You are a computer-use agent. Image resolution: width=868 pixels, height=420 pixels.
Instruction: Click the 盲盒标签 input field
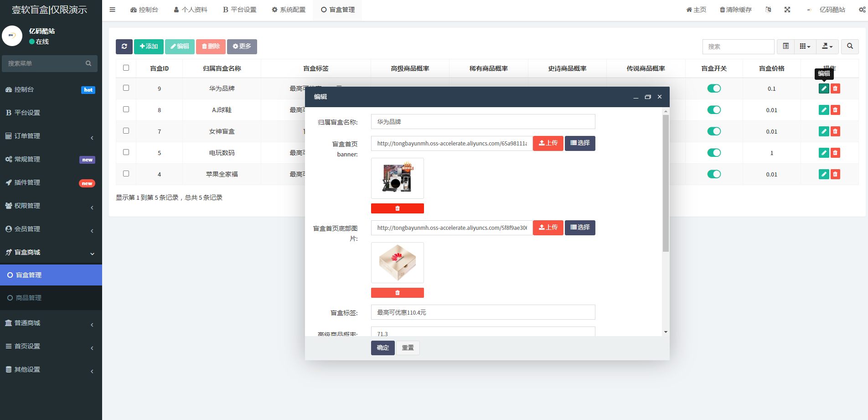(x=483, y=312)
